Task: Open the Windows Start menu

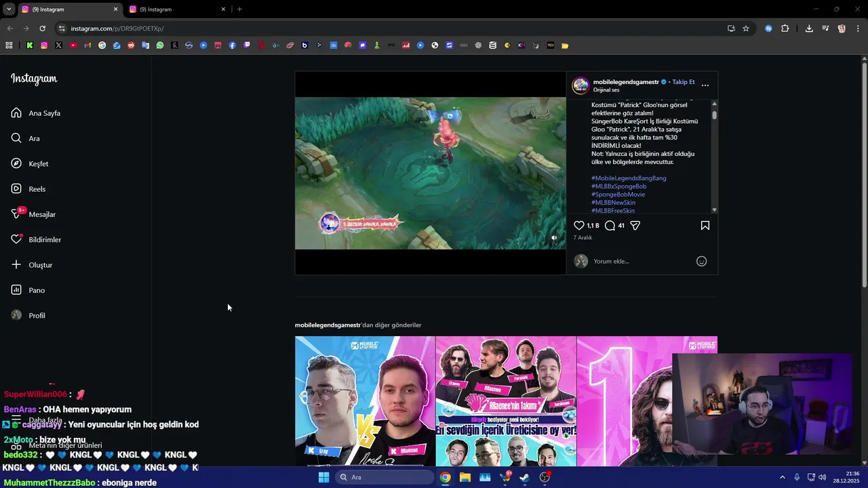Action: [323, 477]
